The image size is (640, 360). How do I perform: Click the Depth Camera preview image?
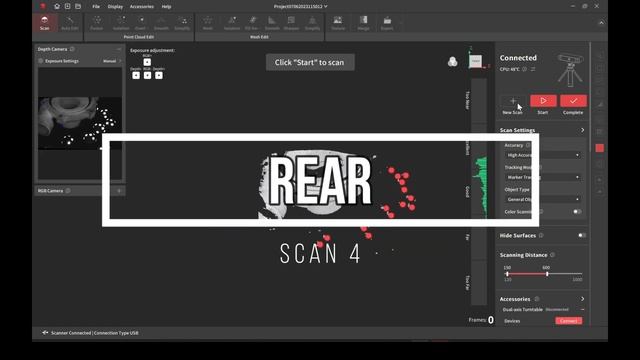80,123
